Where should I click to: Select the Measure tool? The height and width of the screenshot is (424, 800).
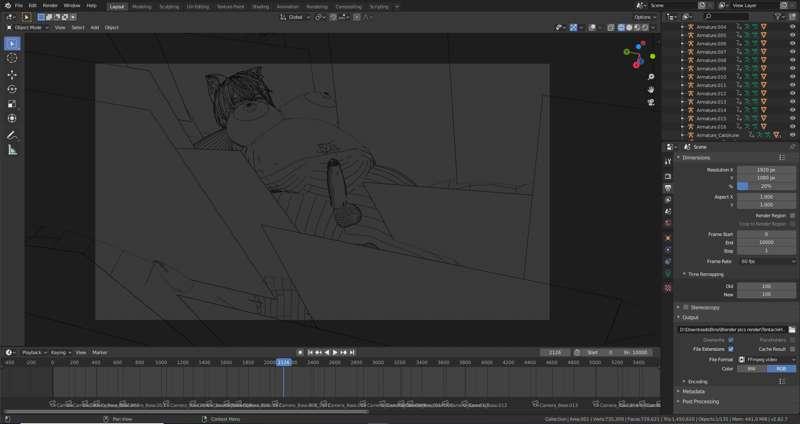point(12,150)
